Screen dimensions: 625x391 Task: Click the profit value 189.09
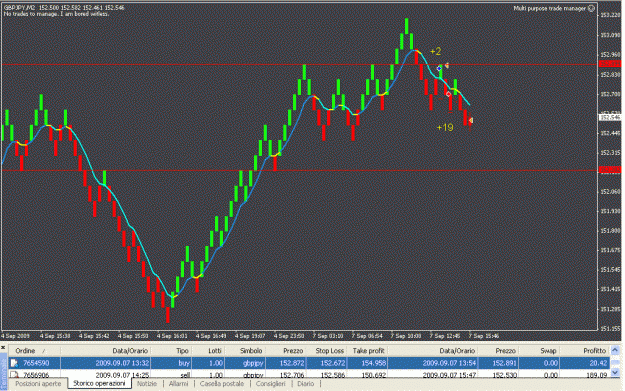click(x=597, y=375)
